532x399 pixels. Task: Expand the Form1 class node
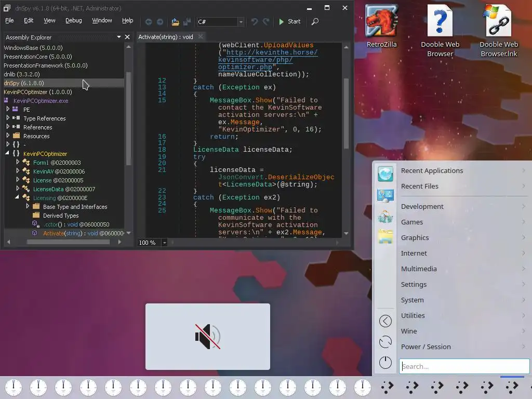18,162
